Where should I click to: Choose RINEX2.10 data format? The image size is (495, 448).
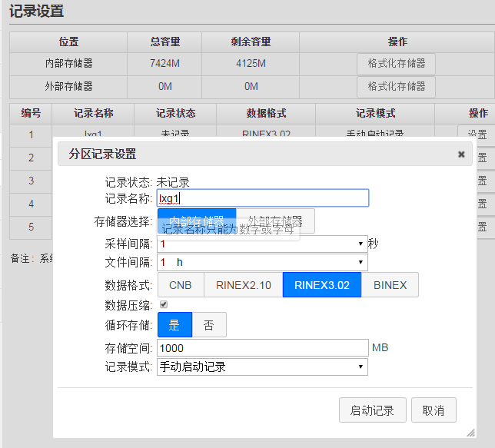click(243, 285)
